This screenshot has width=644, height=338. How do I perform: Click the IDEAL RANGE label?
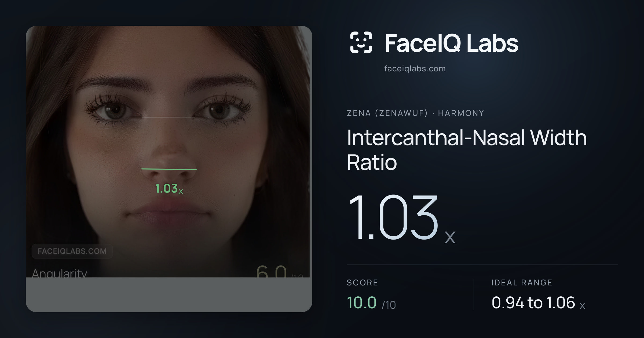point(522,282)
